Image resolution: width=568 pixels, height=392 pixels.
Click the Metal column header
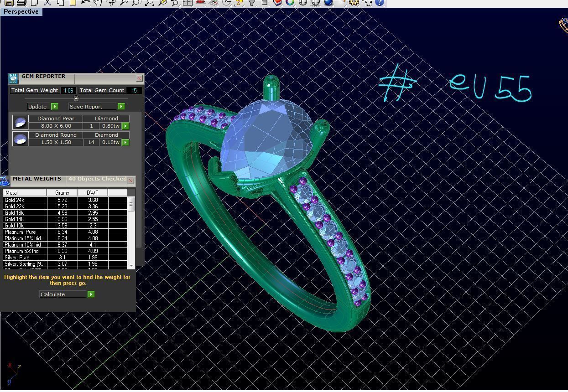25,193
